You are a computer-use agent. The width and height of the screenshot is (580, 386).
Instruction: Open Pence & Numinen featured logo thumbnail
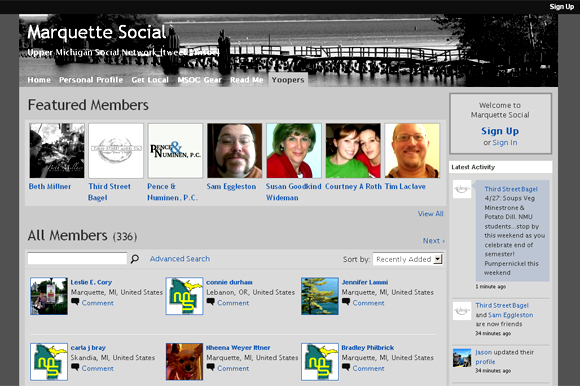click(175, 151)
